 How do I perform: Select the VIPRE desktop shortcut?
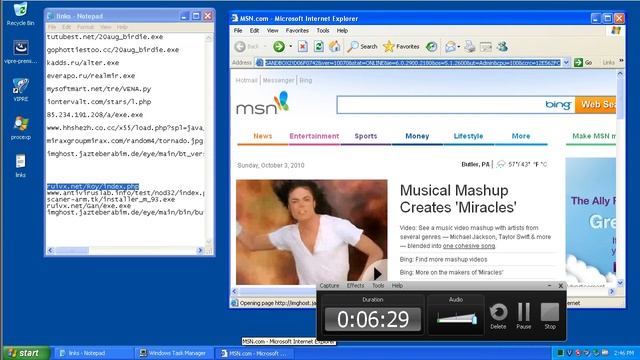point(20,89)
